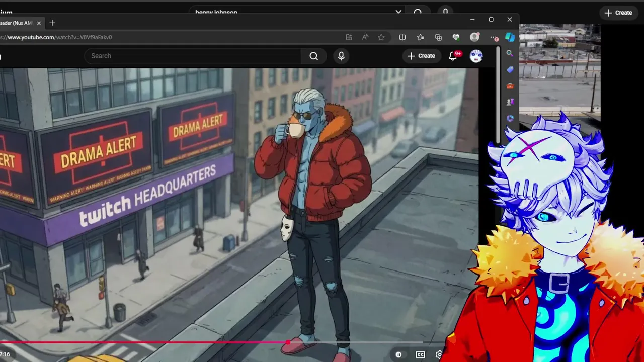This screenshot has height=362, width=644.
Task: Activate the Read aloud icon
Action: pos(365,37)
